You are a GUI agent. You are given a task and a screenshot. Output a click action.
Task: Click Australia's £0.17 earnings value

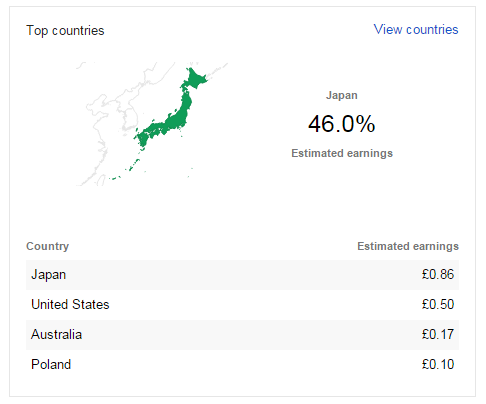(438, 334)
